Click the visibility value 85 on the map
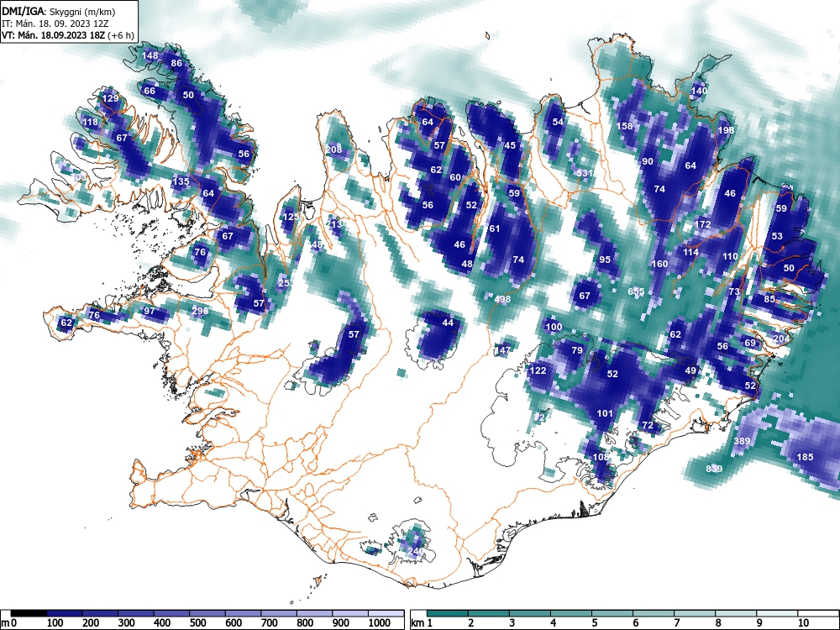 (769, 300)
